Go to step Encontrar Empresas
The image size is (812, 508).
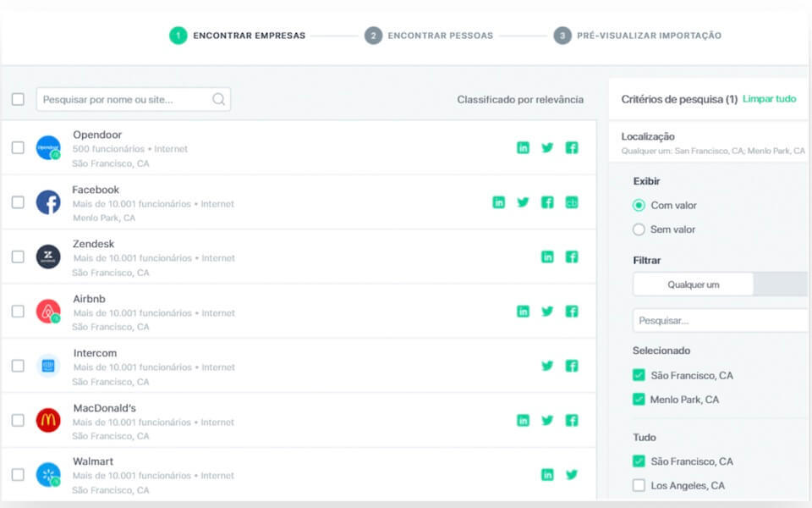click(x=238, y=36)
